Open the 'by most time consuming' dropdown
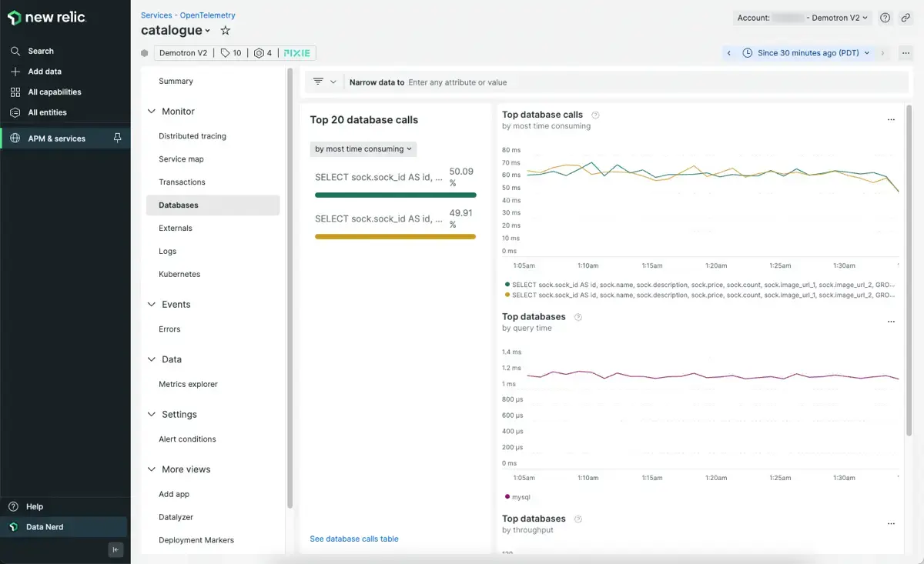 point(363,149)
